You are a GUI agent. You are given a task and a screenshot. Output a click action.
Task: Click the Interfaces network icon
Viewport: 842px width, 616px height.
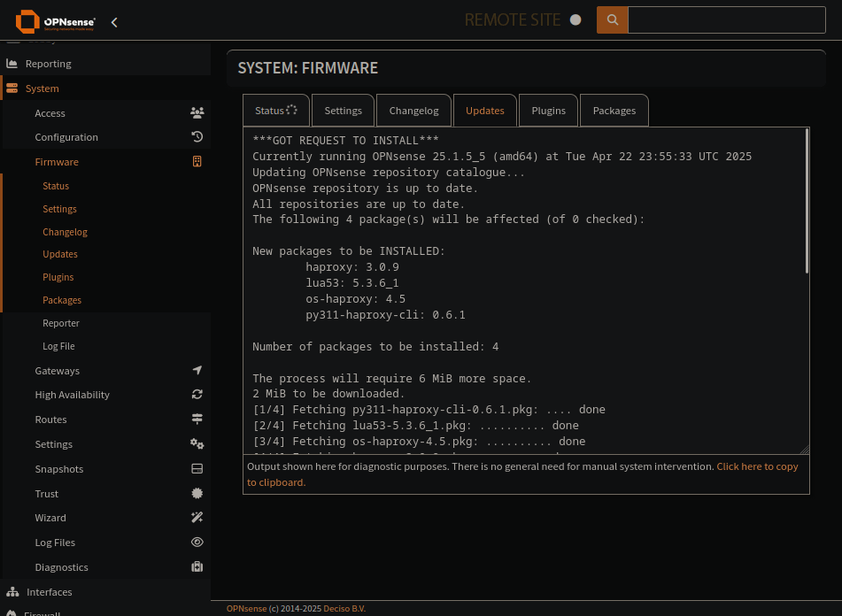pos(12,592)
